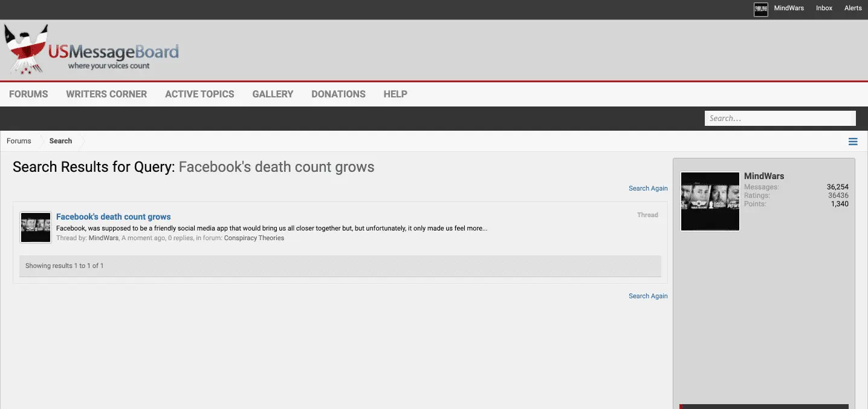
Task: Click upper Search Again link
Action: (648, 188)
